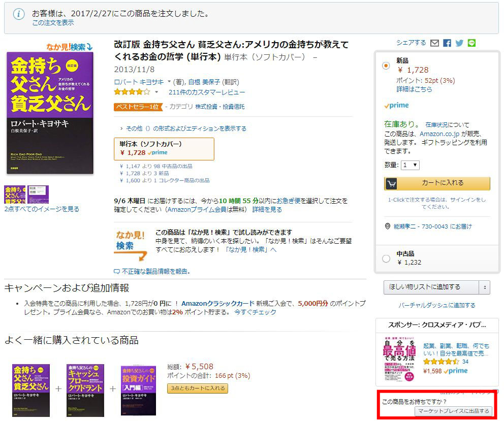Open キャッシュフロー・クワドラント book thumbnail
The height and width of the screenshot is (421, 504).
[x=85, y=390]
